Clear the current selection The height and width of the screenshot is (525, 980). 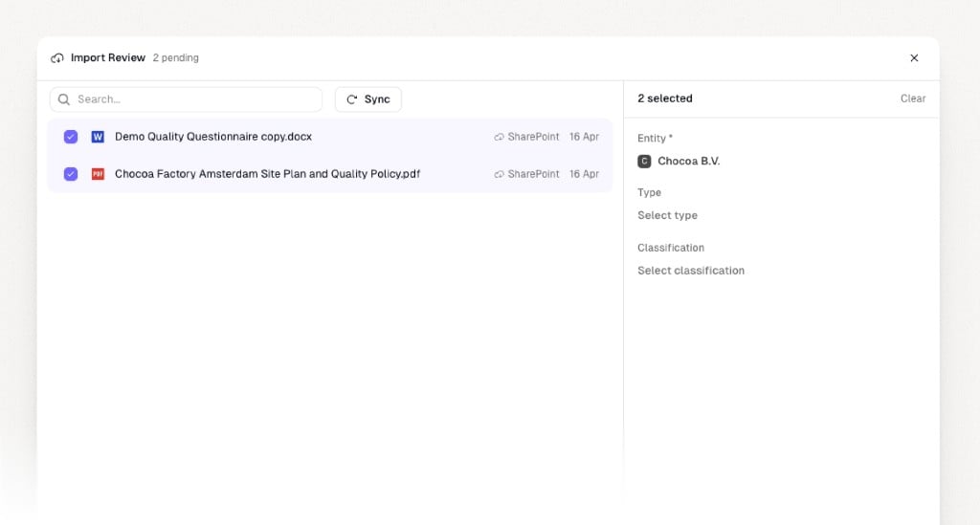coord(912,98)
